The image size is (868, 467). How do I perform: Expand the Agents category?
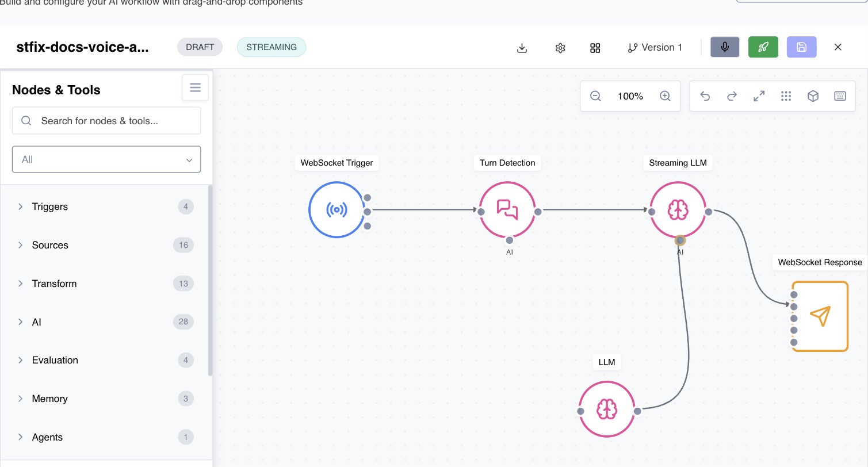click(x=106, y=437)
